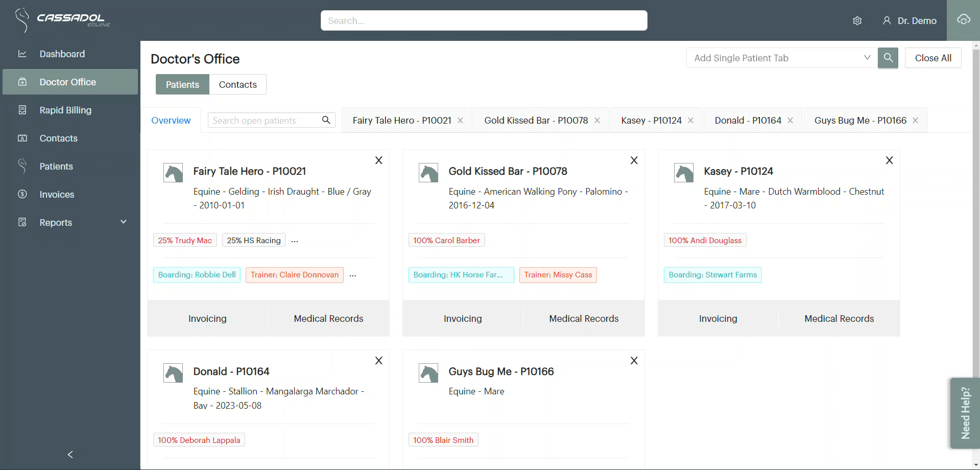980x470 pixels.
Task: Show more owners on Fairy Tale Hero card
Action: [295, 241]
